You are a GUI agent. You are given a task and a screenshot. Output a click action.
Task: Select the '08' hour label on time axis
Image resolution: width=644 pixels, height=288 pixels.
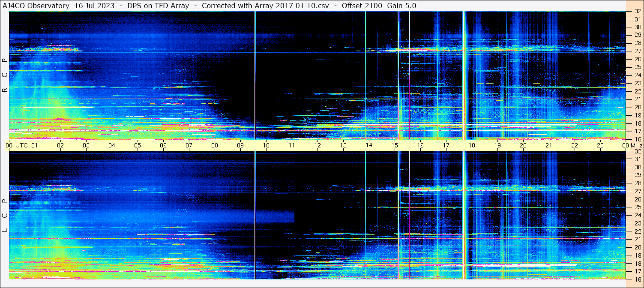(215, 145)
